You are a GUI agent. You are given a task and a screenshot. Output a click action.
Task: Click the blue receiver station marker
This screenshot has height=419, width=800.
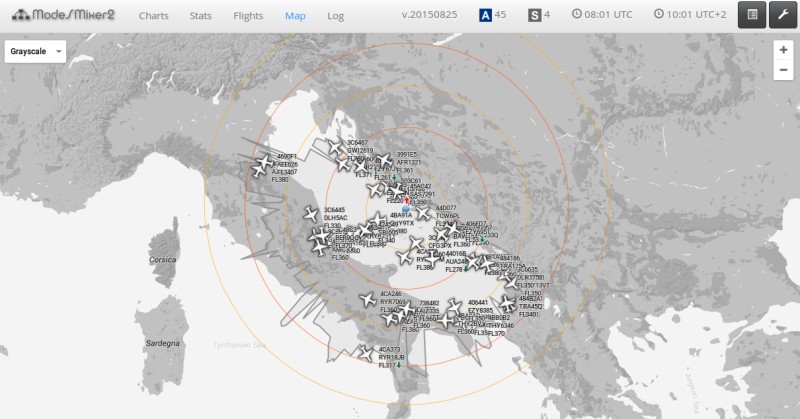(406, 209)
